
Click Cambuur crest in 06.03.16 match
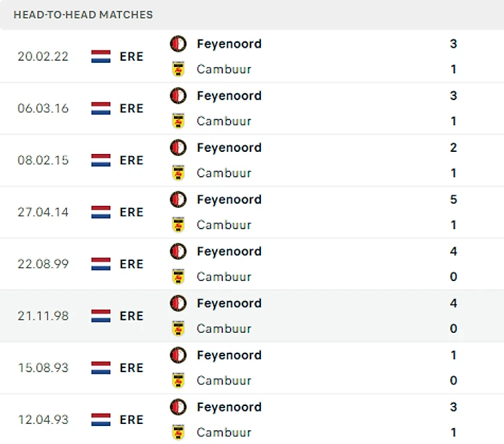178,121
